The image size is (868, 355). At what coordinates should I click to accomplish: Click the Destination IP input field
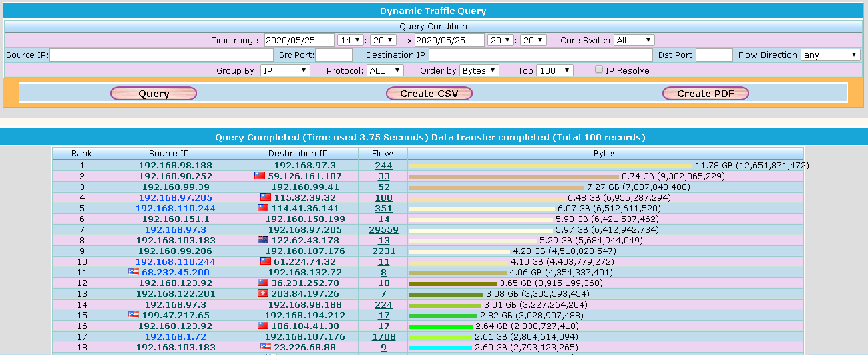pos(541,55)
